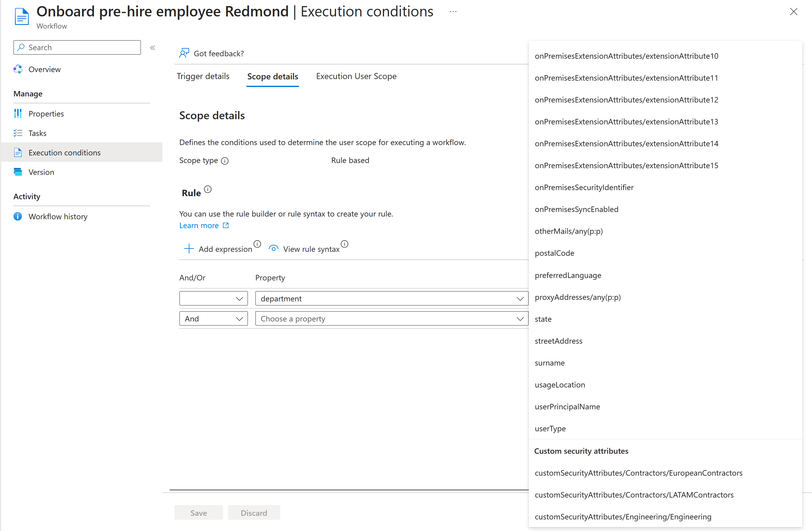Image resolution: width=812 pixels, height=531 pixels.
Task: Click the Save button
Action: [198, 513]
